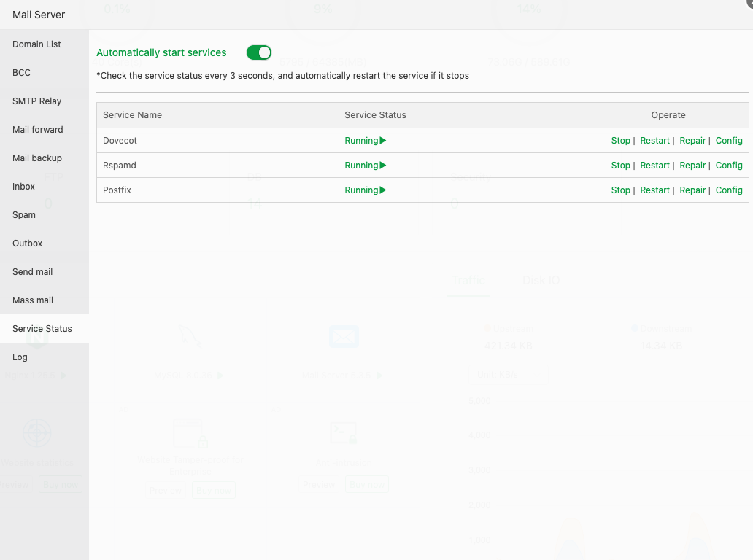Restart the Rspamd service

tap(654, 166)
